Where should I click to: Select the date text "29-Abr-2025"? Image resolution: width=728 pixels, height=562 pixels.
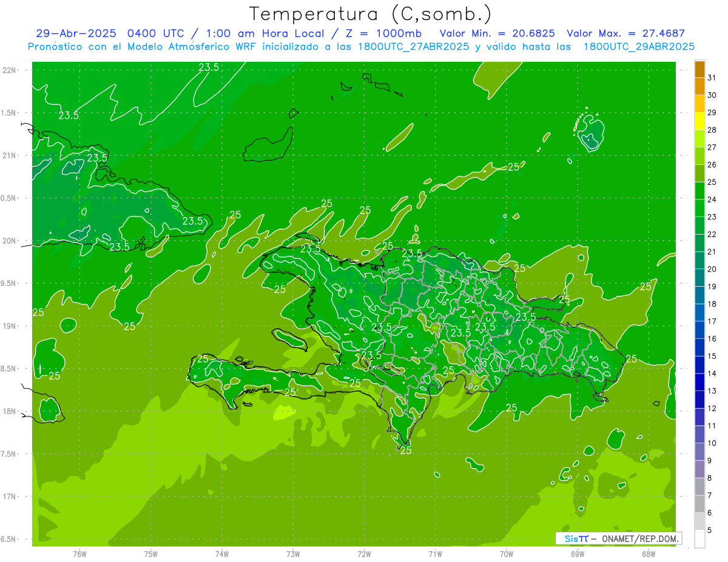(x=77, y=33)
